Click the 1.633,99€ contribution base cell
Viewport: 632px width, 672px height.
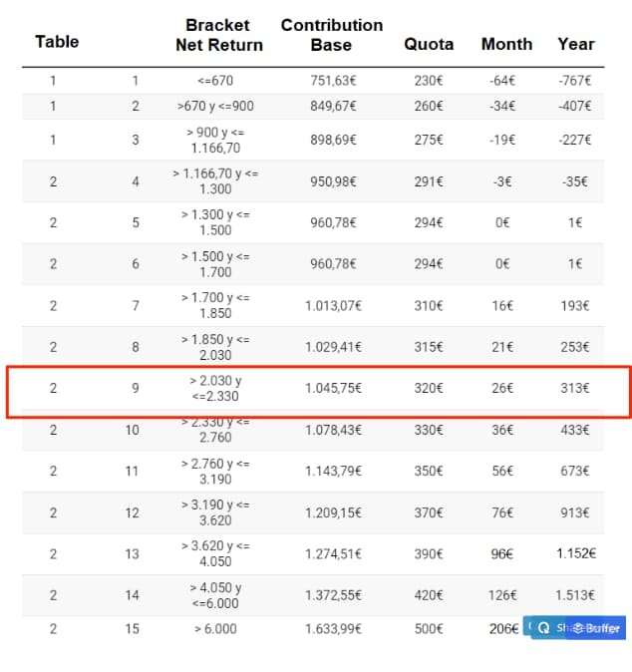coord(333,629)
